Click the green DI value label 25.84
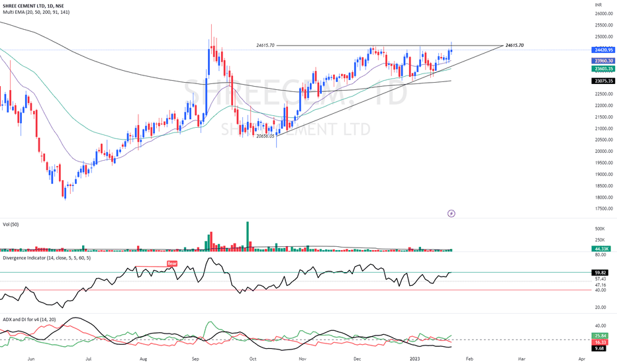 click(x=600, y=336)
